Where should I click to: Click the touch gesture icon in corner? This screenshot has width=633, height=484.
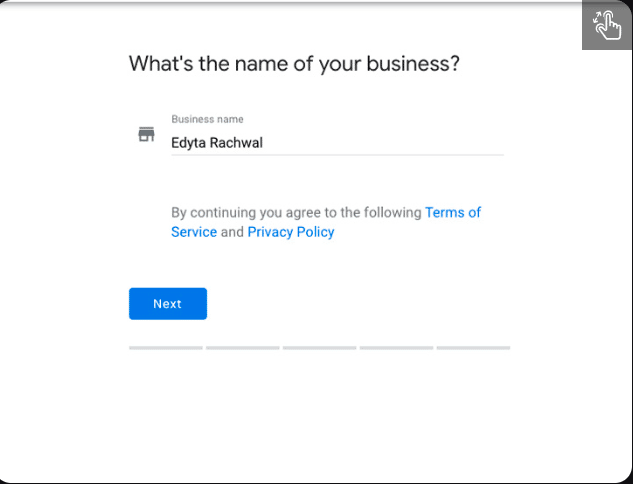click(x=607, y=25)
